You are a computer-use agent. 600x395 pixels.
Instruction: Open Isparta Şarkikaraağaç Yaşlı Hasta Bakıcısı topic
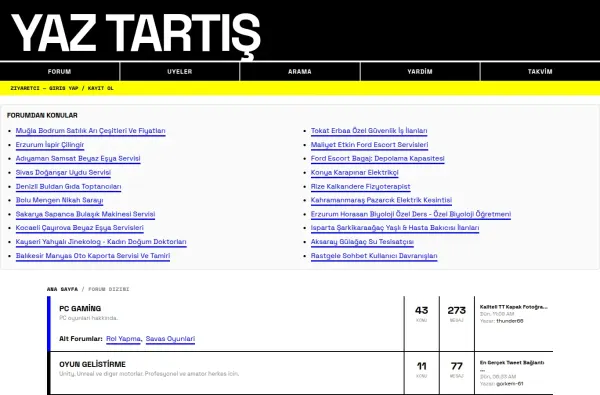[395, 228]
